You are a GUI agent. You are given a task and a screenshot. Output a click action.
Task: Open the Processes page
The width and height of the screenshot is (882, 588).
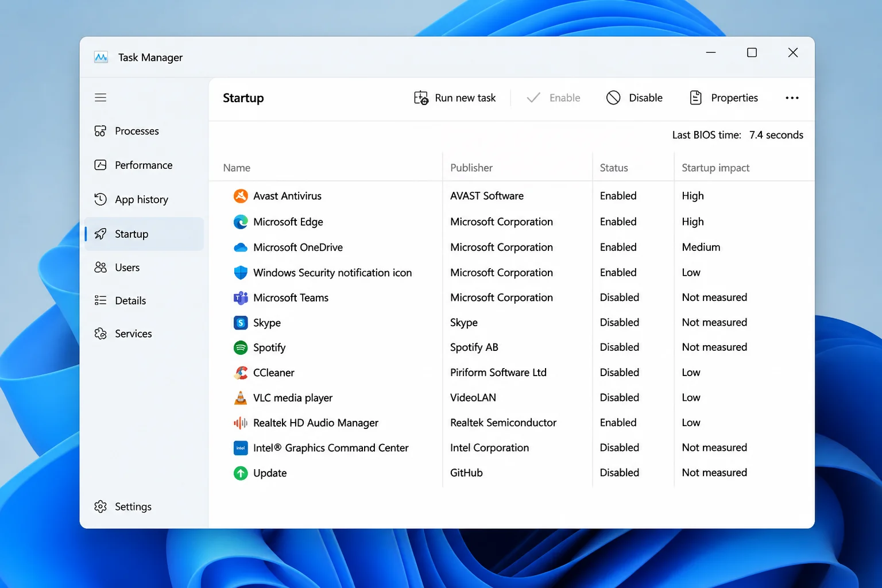[144, 131]
